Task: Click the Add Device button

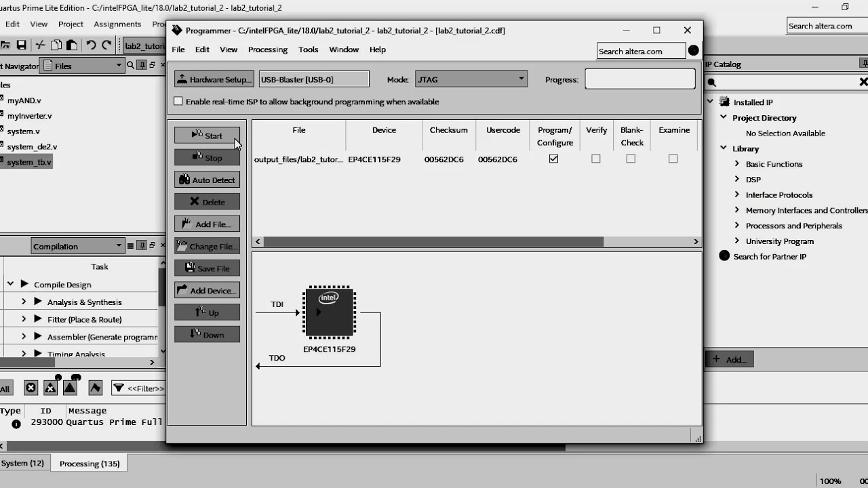Action: [207, 290]
